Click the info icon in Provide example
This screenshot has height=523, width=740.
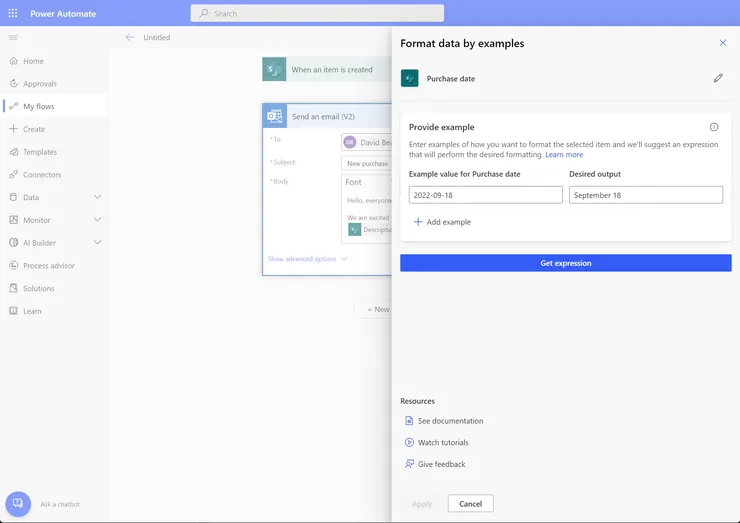(714, 127)
